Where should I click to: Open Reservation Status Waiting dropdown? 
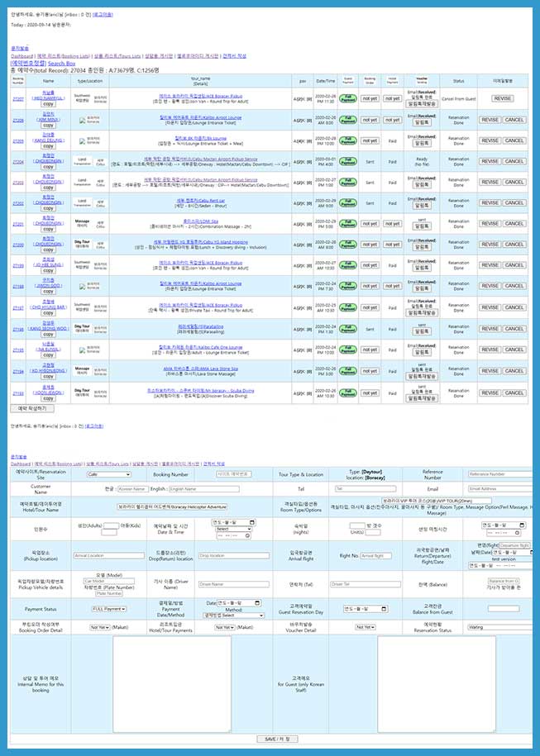pyautogui.click(x=500, y=627)
